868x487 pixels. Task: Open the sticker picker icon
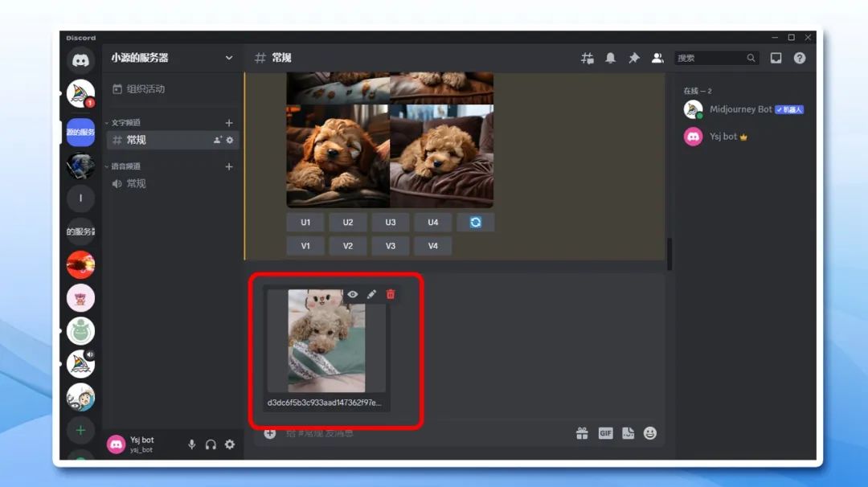coord(628,433)
